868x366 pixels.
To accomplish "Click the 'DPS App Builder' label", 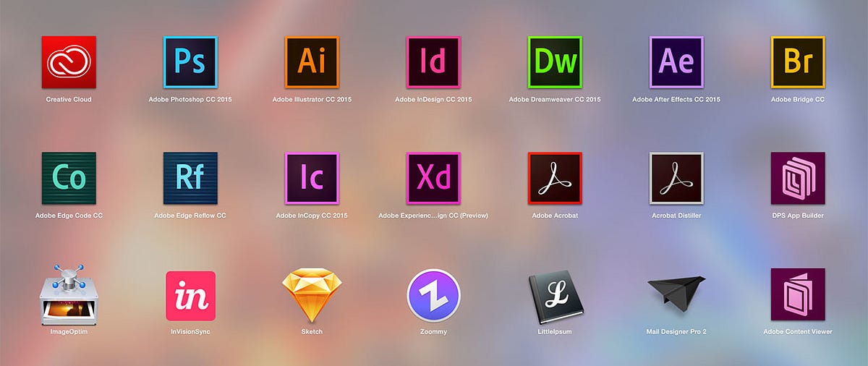I will point(798,216).
